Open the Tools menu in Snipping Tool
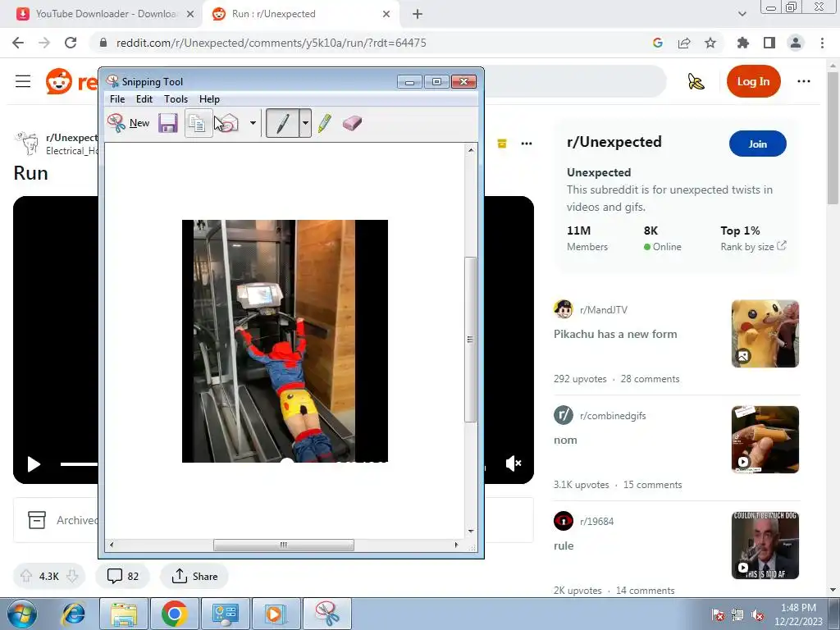Image resolution: width=840 pixels, height=630 pixels. click(176, 99)
